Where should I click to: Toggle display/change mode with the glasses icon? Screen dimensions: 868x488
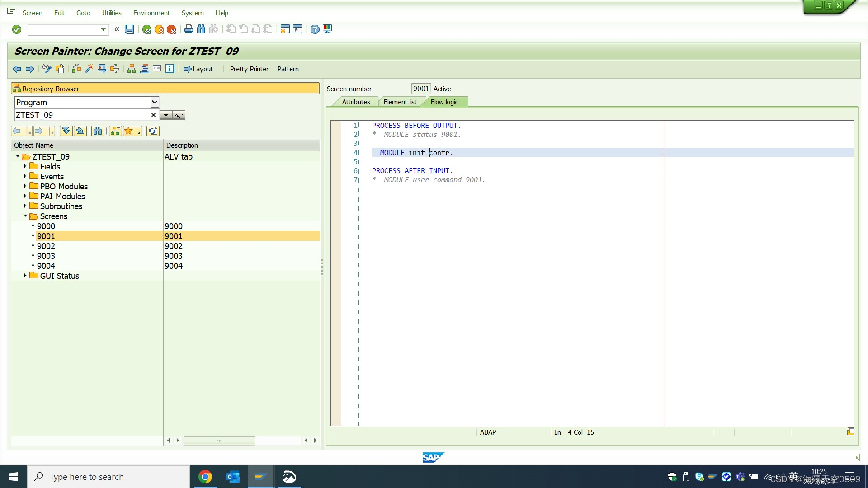46,69
